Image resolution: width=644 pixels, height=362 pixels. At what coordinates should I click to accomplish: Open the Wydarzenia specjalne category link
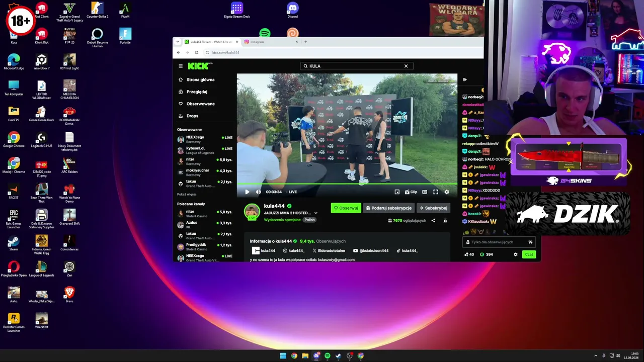pyautogui.click(x=282, y=220)
